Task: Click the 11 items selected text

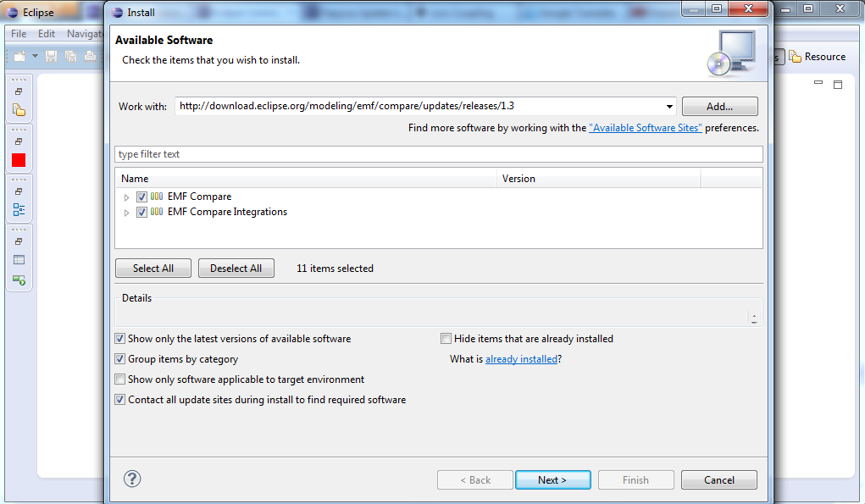Action: (x=335, y=269)
